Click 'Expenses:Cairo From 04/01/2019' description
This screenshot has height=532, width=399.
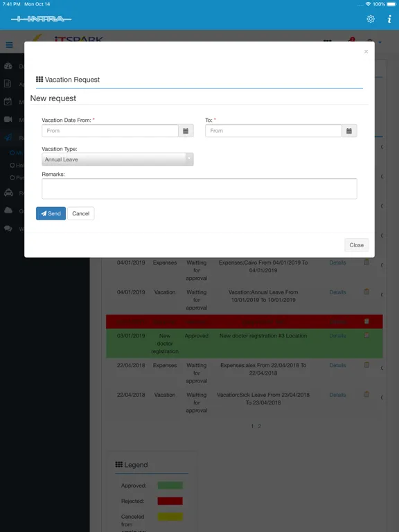tap(263, 266)
